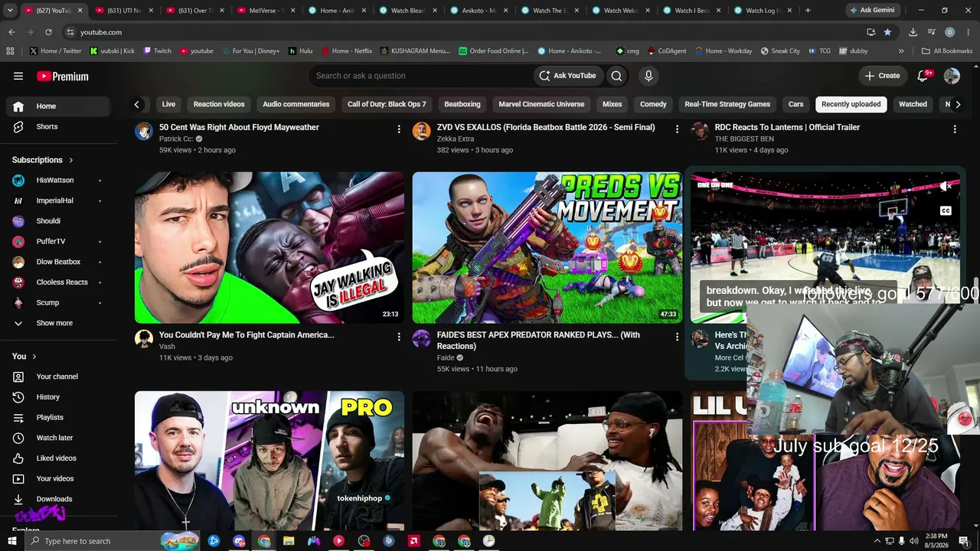Show hidden bookmarks overflow chevron

[901, 51]
